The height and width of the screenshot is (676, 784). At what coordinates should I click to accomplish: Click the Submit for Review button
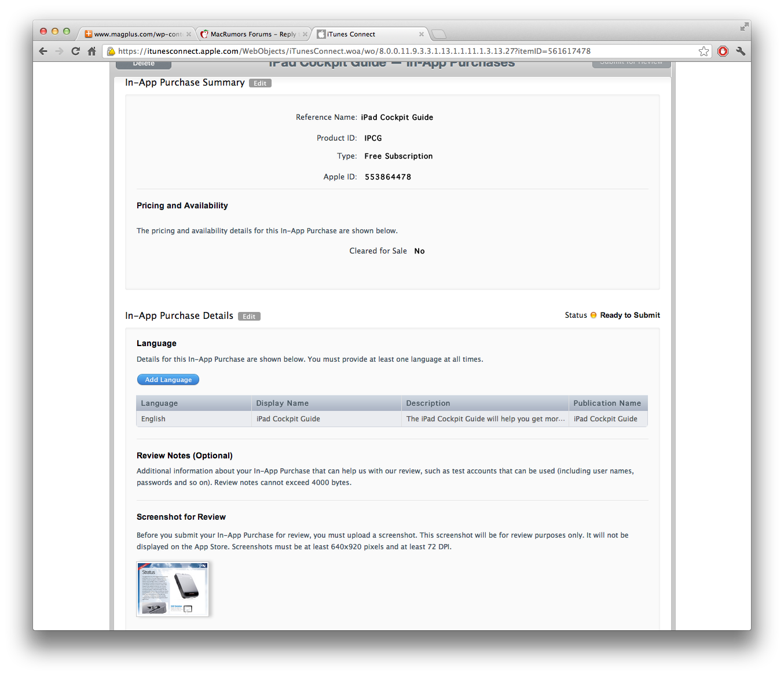click(631, 63)
